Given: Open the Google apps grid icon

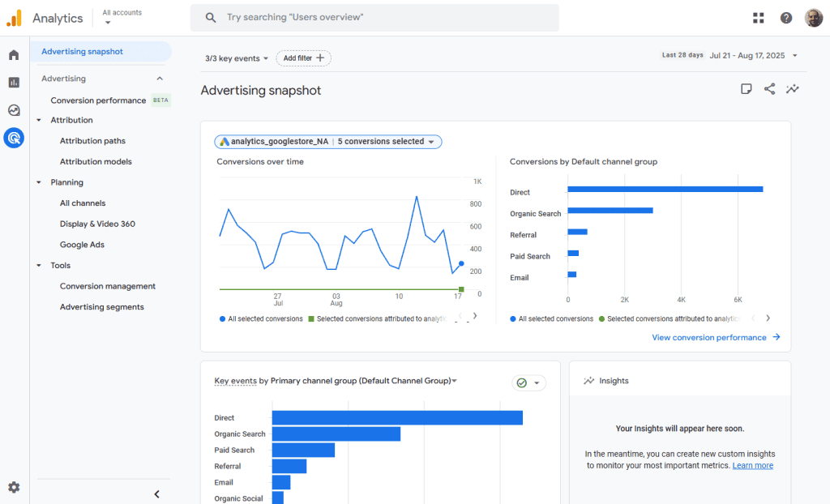Looking at the screenshot, I should [x=759, y=18].
